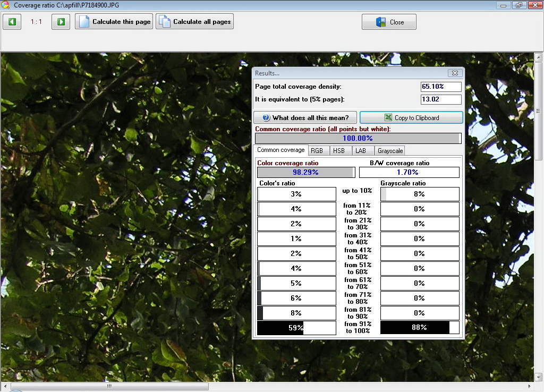Open the LAB tab

(361, 151)
